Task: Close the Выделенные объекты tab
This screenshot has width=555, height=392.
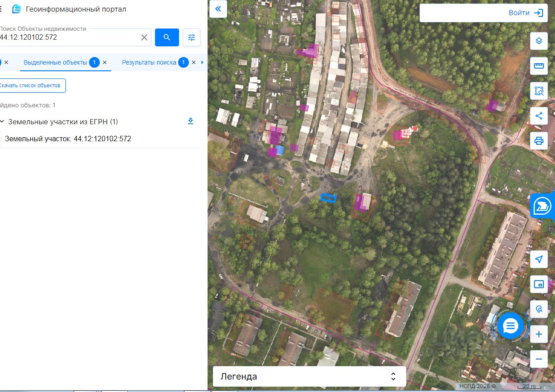Action: tap(105, 62)
